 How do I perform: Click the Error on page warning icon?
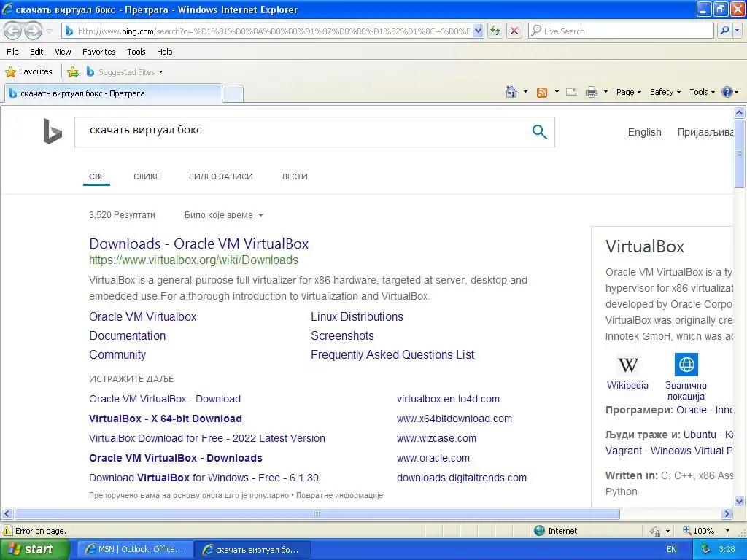tap(7, 531)
